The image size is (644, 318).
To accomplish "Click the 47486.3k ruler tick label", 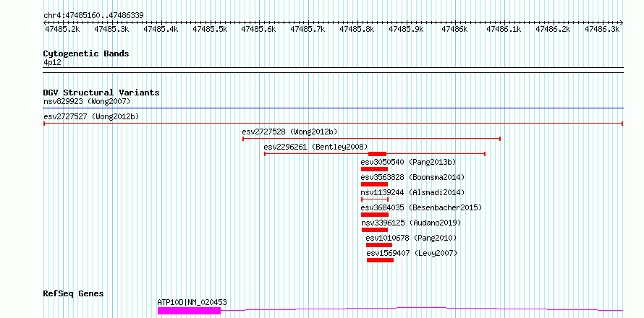I will click(602, 29).
